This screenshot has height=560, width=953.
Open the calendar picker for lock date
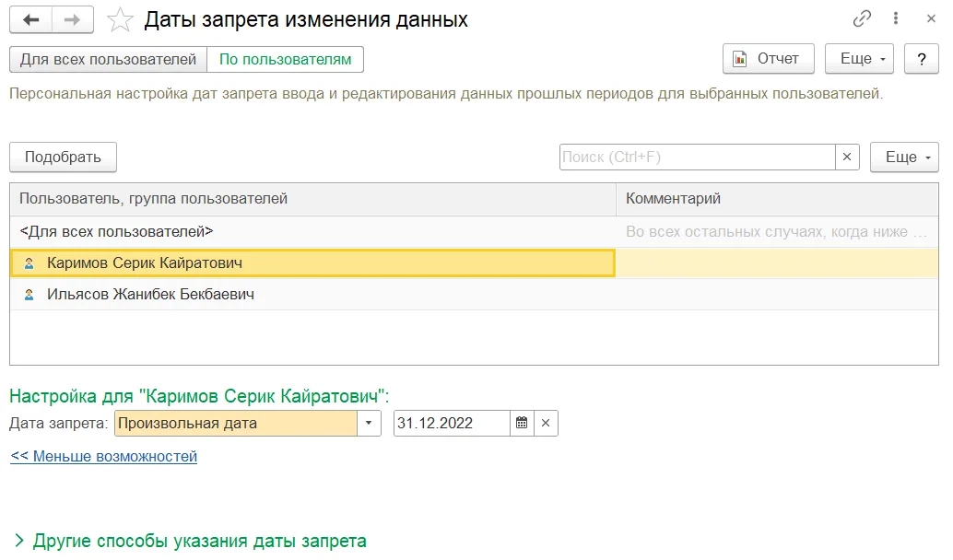coord(522,424)
